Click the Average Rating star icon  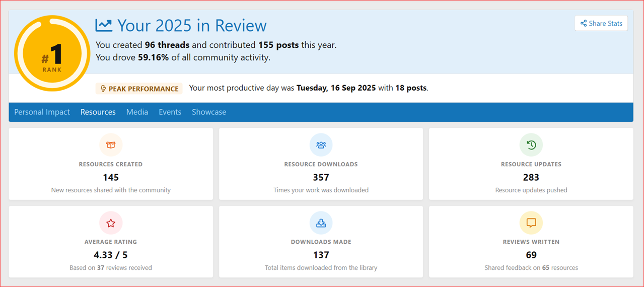(111, 223)
